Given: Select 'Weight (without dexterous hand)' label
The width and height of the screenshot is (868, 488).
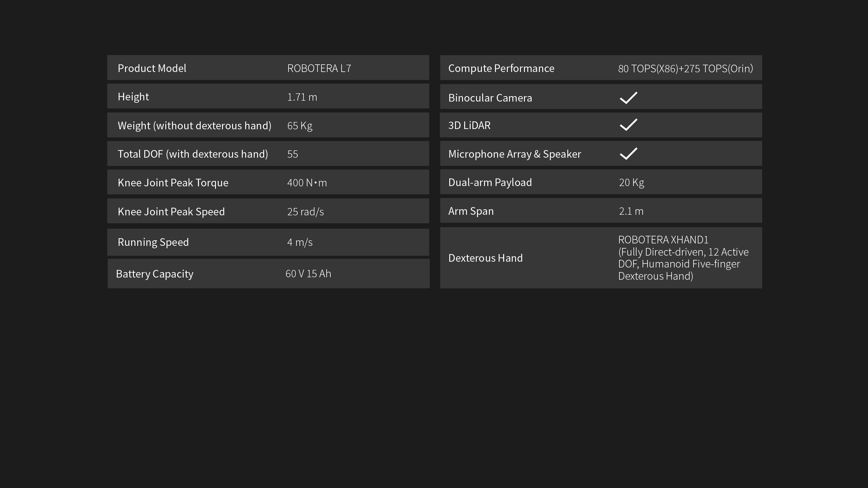Looking at the screenshot, I should 194,126.
